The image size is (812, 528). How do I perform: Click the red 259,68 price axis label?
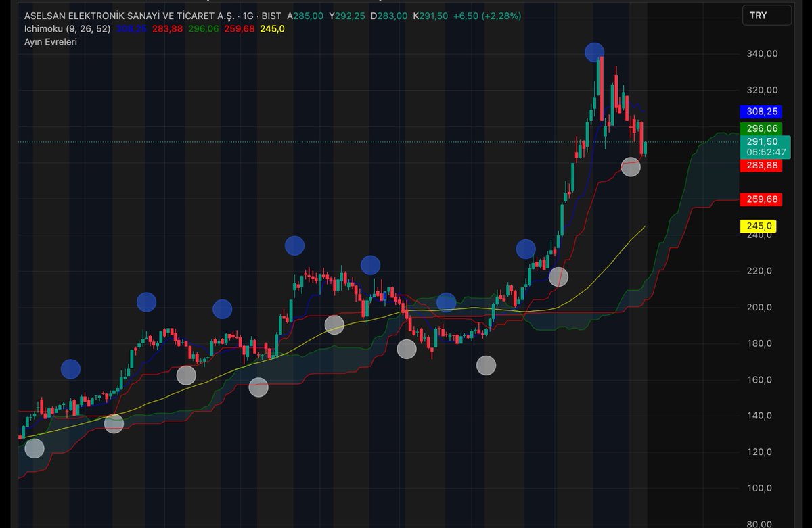pos(761,199)
